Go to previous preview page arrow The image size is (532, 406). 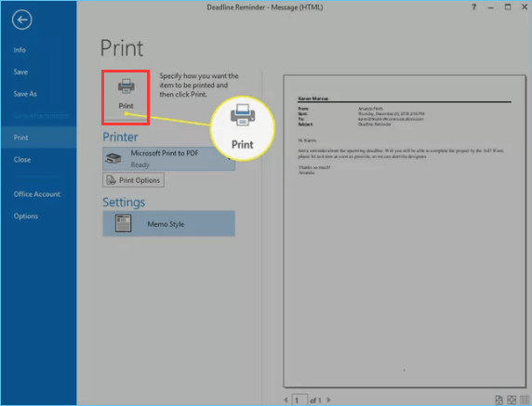(x=286, y=400)
